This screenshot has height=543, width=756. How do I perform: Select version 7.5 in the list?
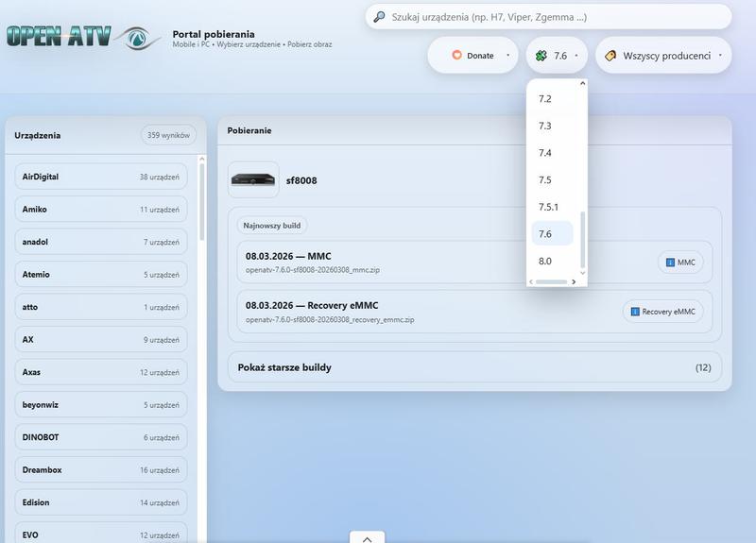tap(552, 179)
